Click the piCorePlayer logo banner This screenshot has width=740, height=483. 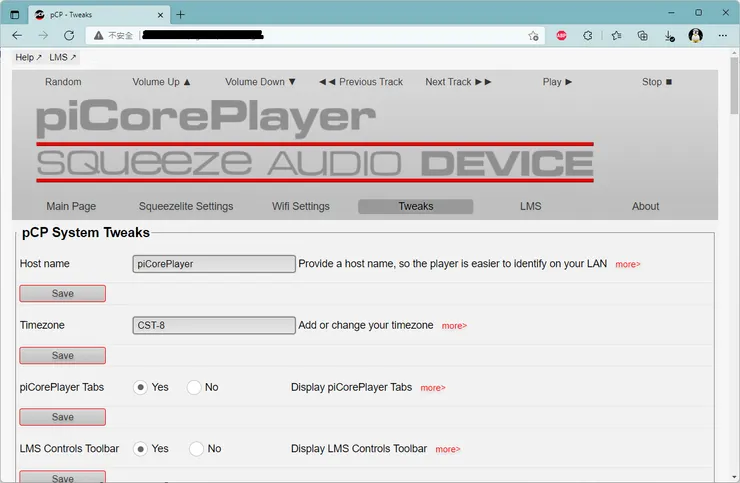pyautogui.click(x=315, y=140)
